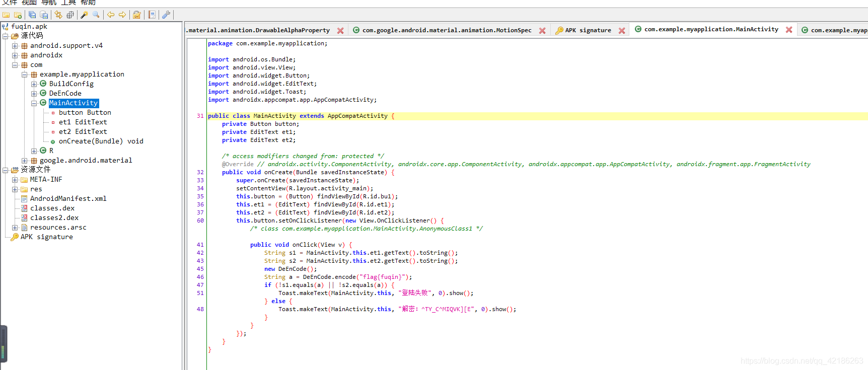The width and height of the screenshot is (868, 370).
Task: Click line number 31 in gutter
Action: pyautogui.click(x=200, y=116)
